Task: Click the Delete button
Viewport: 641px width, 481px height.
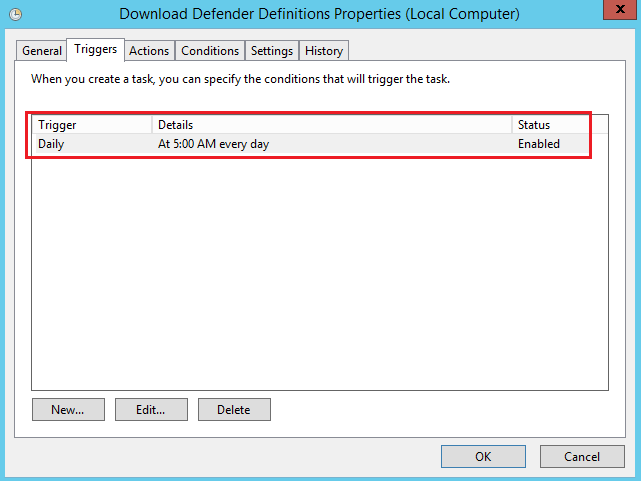Action: [234, 409]
